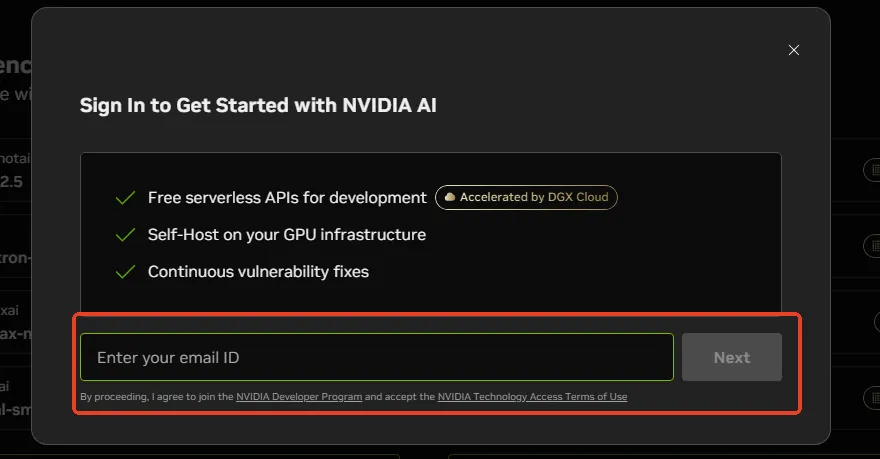Click the Enter your email ID field
880x459 pixels.
click(x=376, y=357)
